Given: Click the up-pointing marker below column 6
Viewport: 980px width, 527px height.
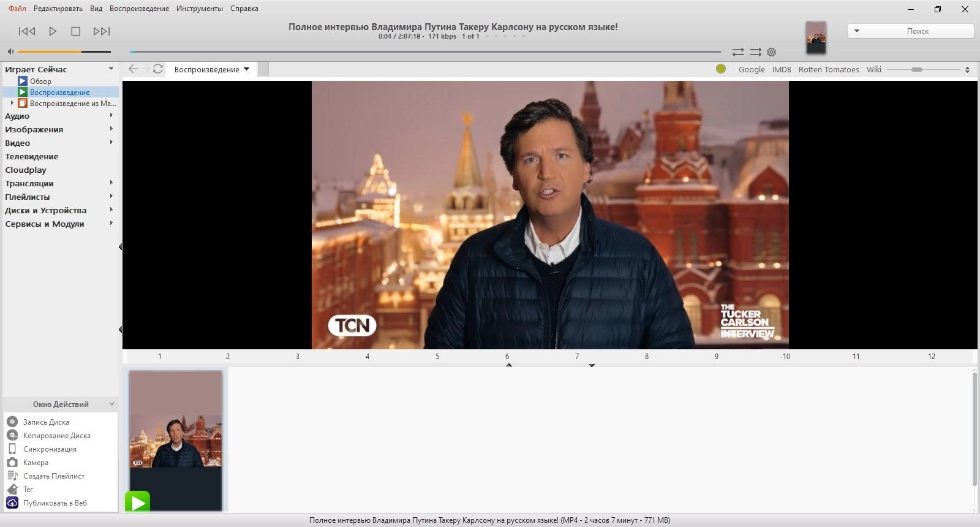Looking at the screenshot, I should (509, 365).
